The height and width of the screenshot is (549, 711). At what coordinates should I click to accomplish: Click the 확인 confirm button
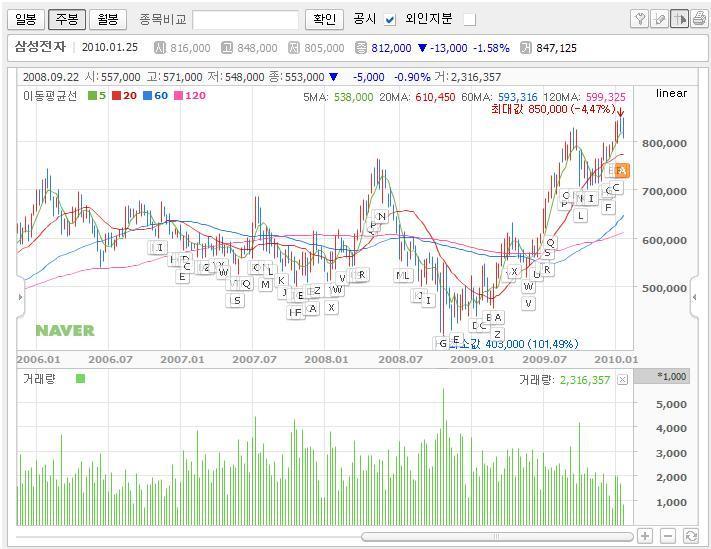point(324,19)
